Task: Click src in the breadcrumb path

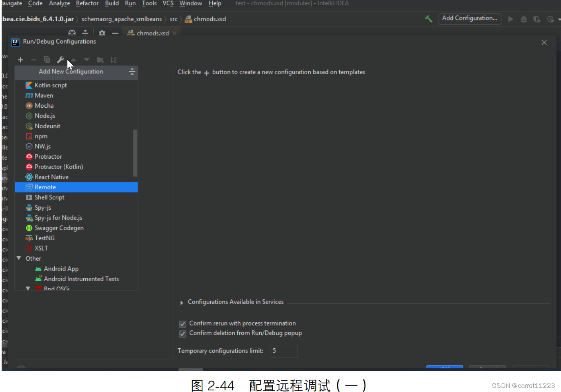Action: click(174, 19)
